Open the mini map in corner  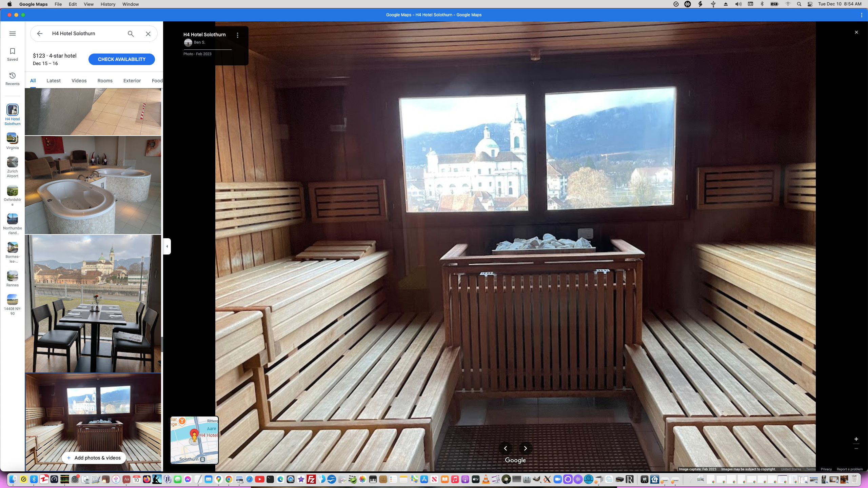194,440
